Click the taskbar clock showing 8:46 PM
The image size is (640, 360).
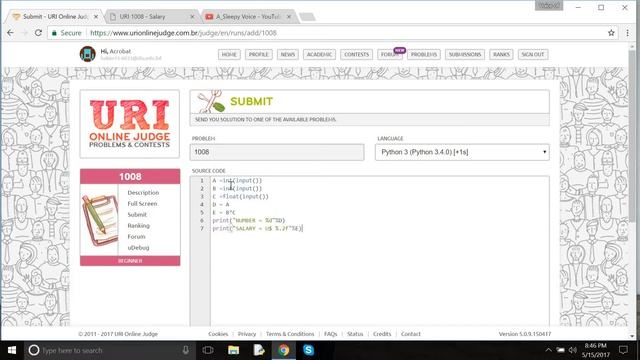click(596, 350)
